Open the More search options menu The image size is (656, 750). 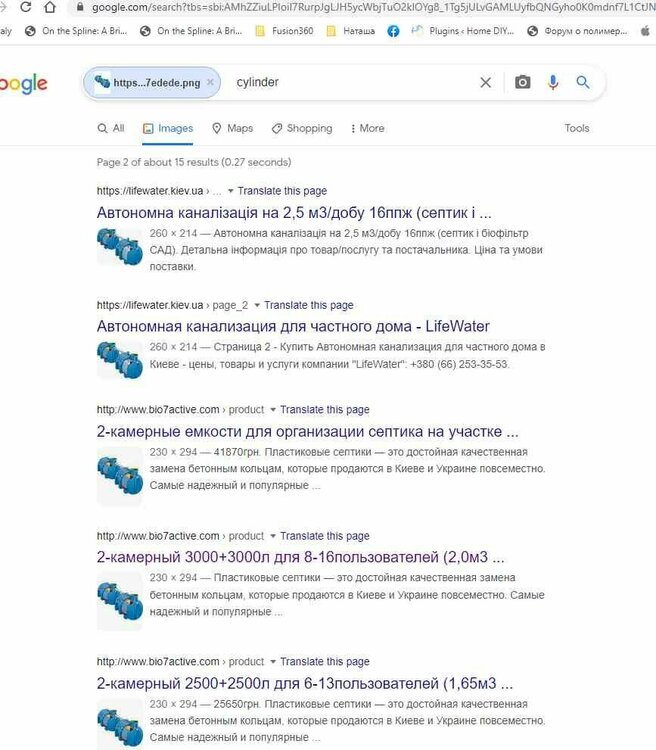367,128
